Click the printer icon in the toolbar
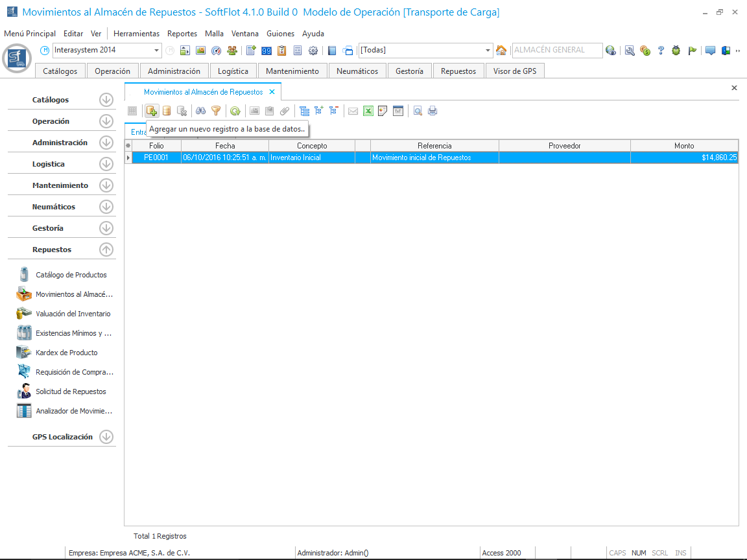The image size is (747, 560). 433,111
